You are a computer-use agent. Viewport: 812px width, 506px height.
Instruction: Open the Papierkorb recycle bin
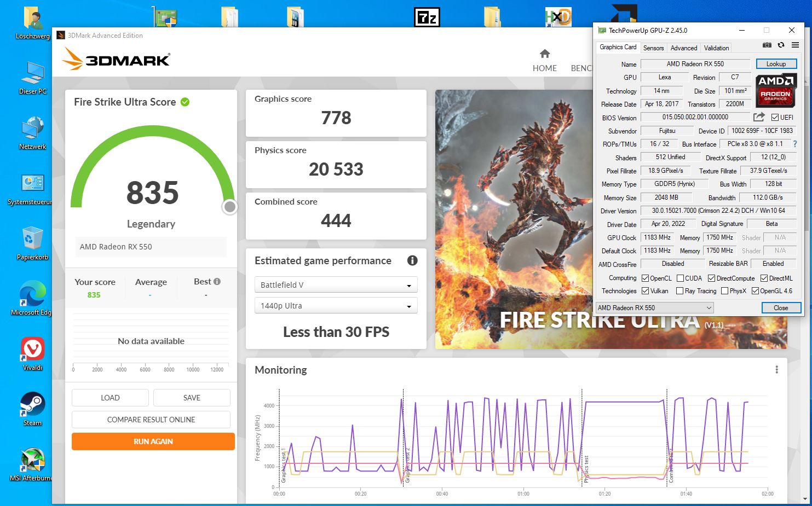pos(32,243)
